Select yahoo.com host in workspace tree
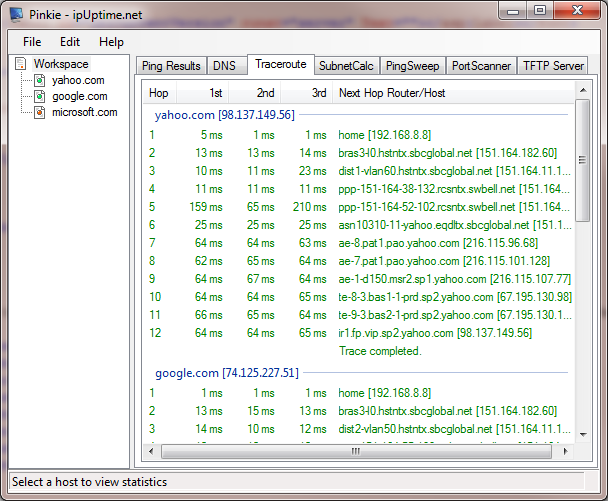The height and width of the screenshot is (501, 608). coord(78,80)
